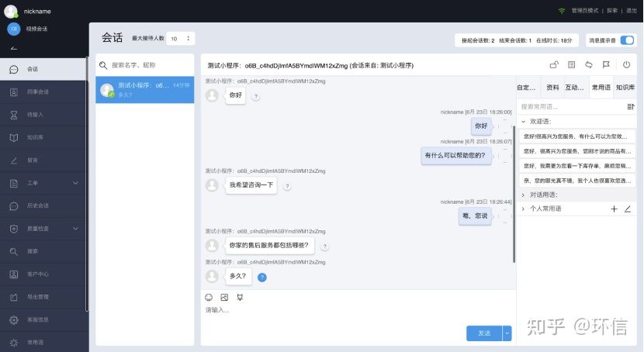Open the 最大接待人数 number selector
The height and width of the screenshot is (352, 644).
[x=180, y=38]
